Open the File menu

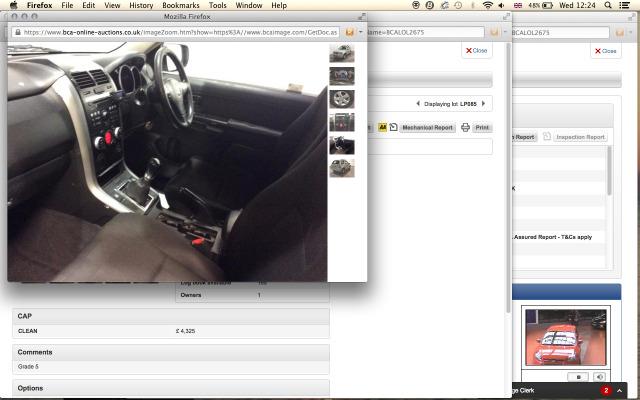pyautogui.click(x=67, y=5)
